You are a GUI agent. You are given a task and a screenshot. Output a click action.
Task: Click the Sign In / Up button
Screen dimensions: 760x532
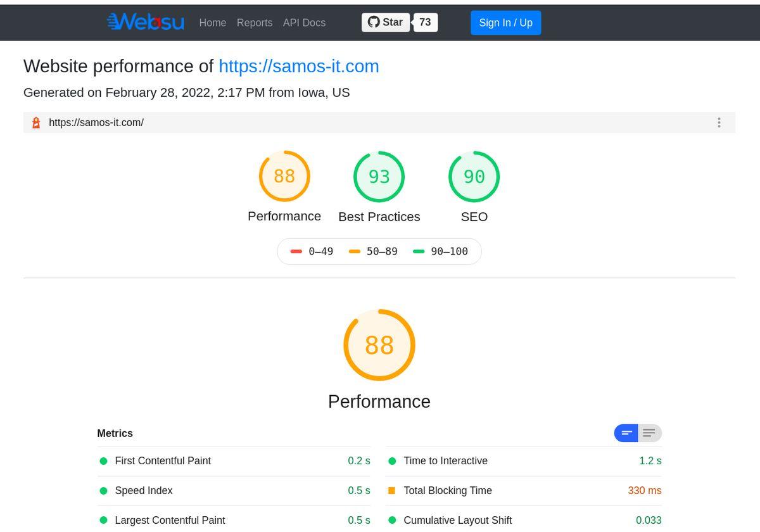(x=505, y=23)
